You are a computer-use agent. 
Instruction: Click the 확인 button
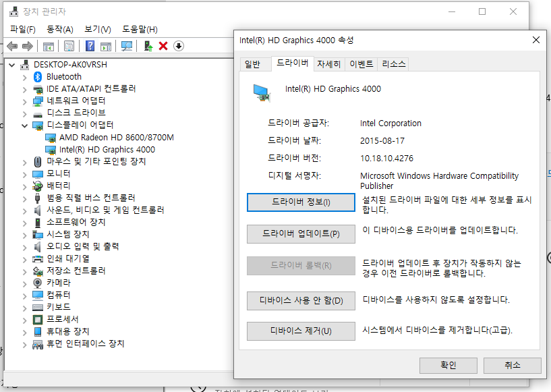tap(448, 365)
